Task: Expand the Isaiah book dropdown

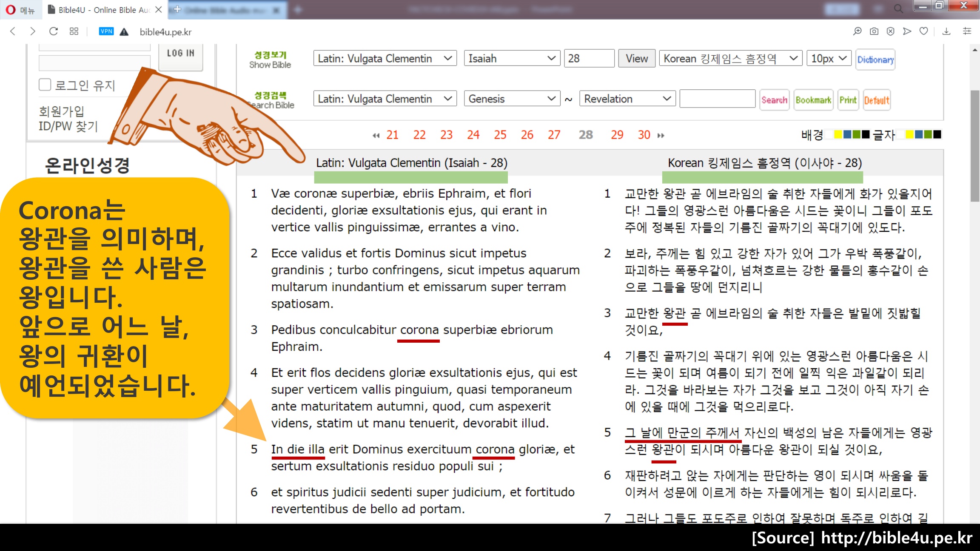Action: coord(512,59)
